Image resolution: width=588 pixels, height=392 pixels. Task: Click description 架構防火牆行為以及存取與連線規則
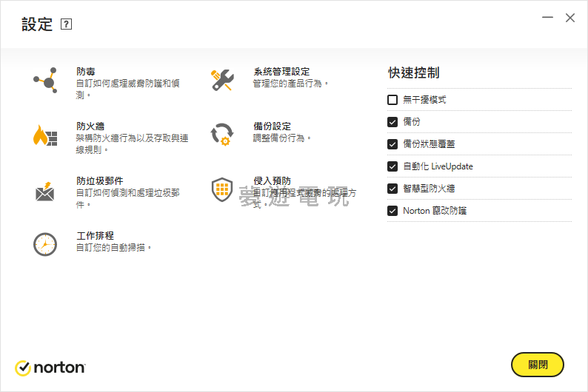click(132, 143)
